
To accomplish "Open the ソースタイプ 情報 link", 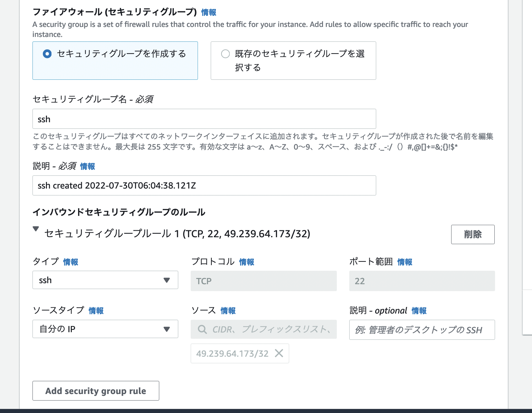I will click(96, 311).
